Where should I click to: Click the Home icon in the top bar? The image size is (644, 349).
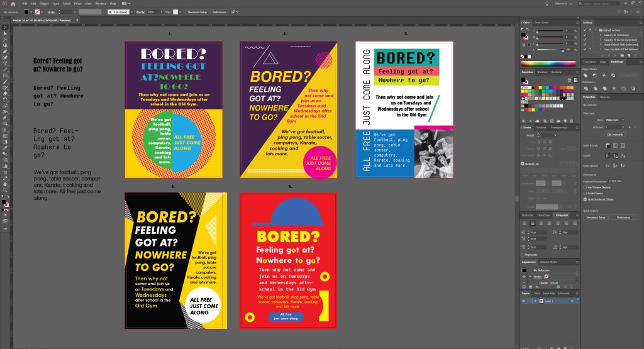[x=13, y=4]
